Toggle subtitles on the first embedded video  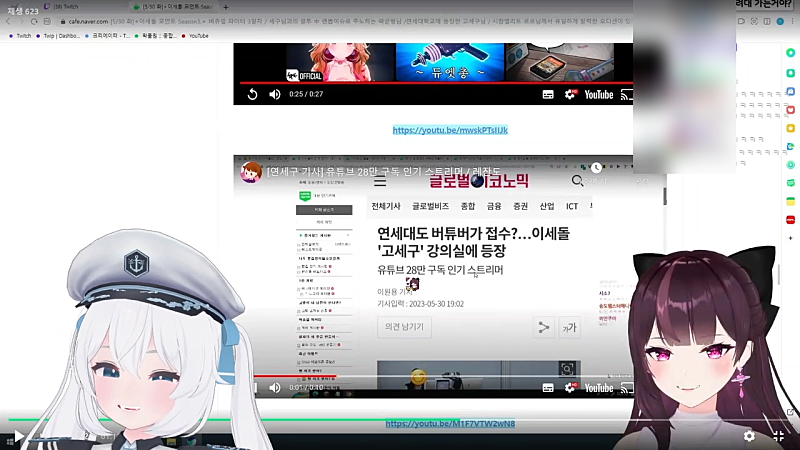548,94
